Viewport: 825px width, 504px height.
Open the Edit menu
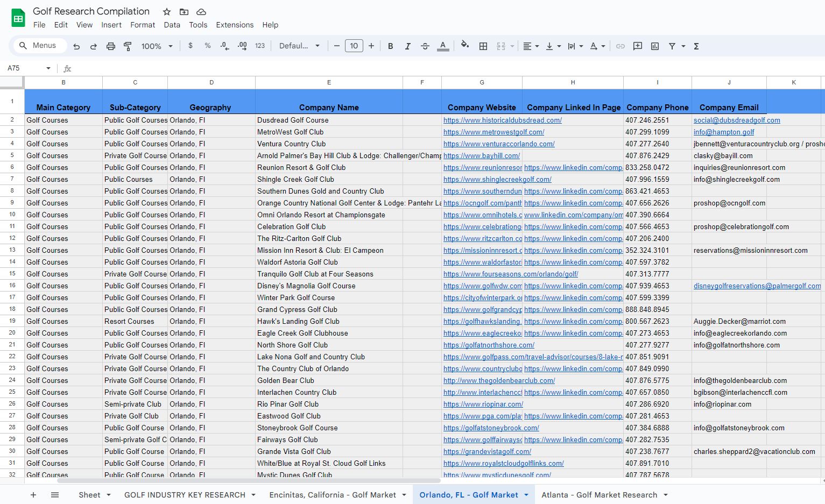click(x=61, y=25)
